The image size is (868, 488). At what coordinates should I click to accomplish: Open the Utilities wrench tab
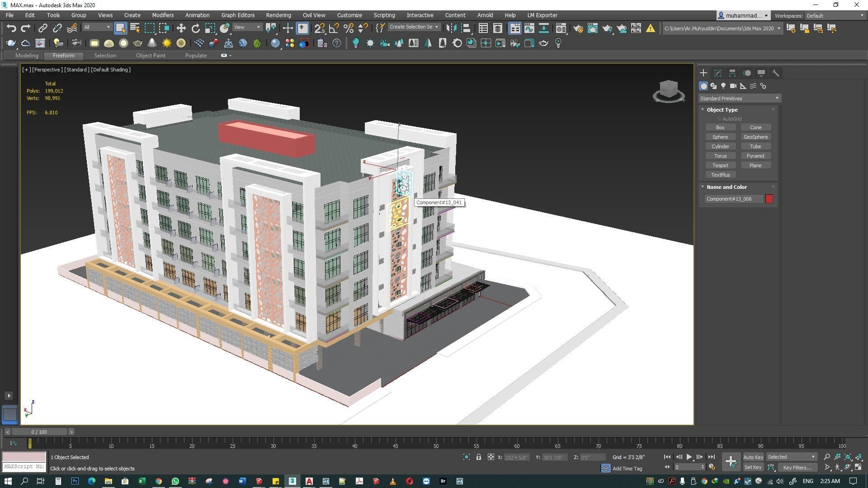coord(776,73)
